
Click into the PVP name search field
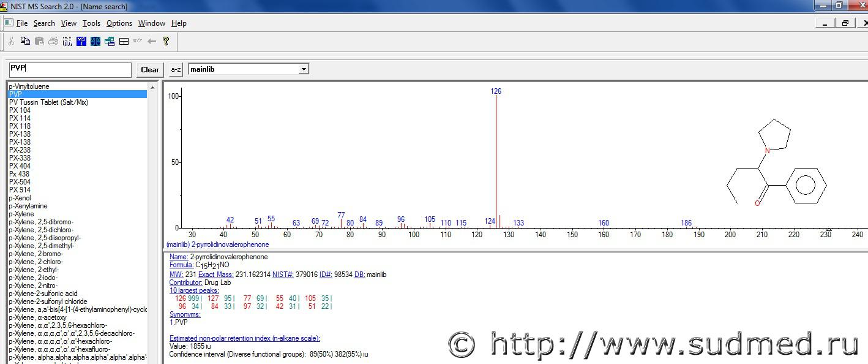70,69
